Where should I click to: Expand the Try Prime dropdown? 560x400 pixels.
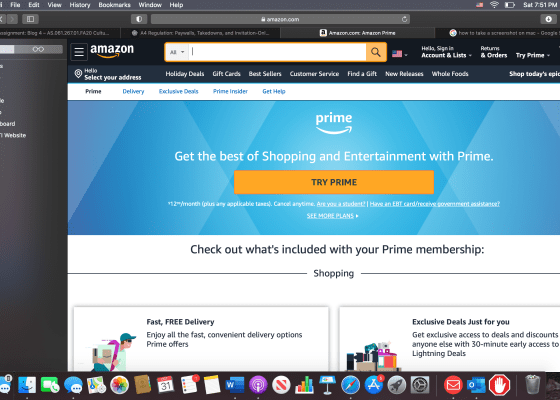(x=532, y=55)
